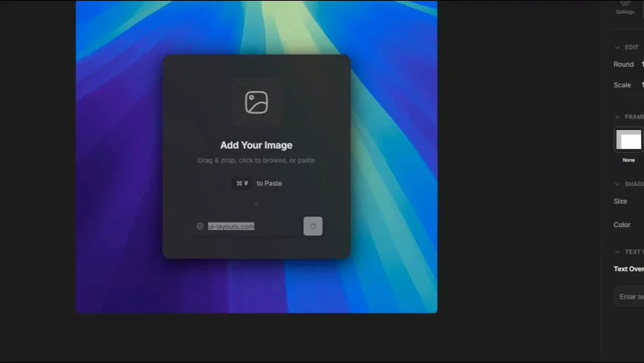Click the Add Your Image heading
644x363 pixels.
256,145
